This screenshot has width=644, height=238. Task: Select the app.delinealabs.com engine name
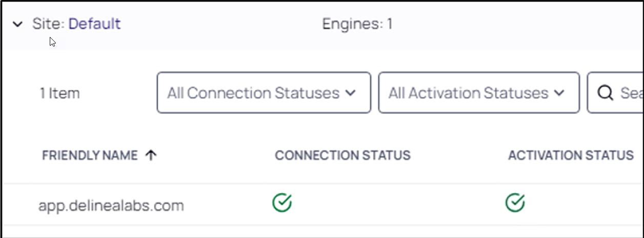pyautogui.click(x=111, y=206)
